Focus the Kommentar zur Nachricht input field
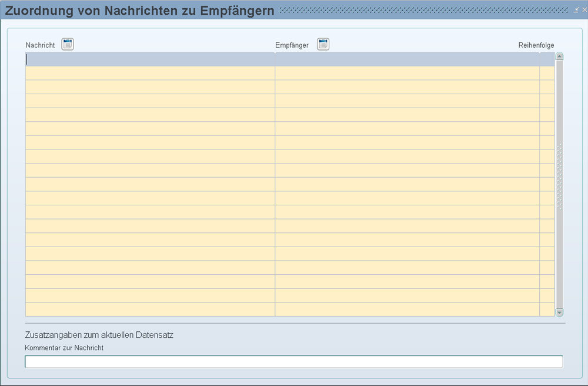The image size is (588, 386). [x=293, y=361]
